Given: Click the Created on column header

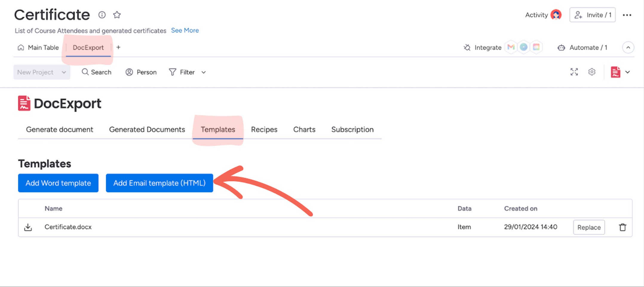Looking at the screenshot, I should [521, 208].
